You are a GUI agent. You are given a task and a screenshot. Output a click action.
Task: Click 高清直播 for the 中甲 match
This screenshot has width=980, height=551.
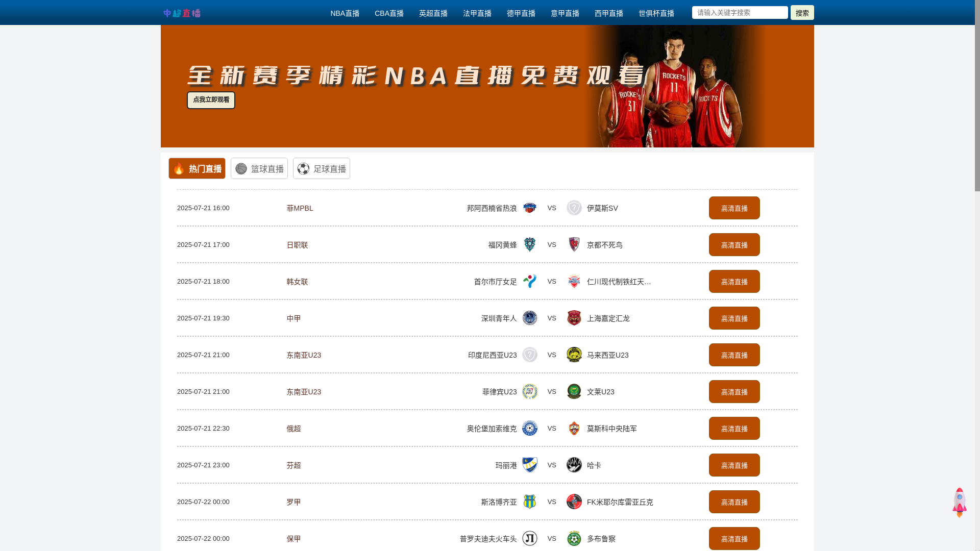(x=734, y=318)
